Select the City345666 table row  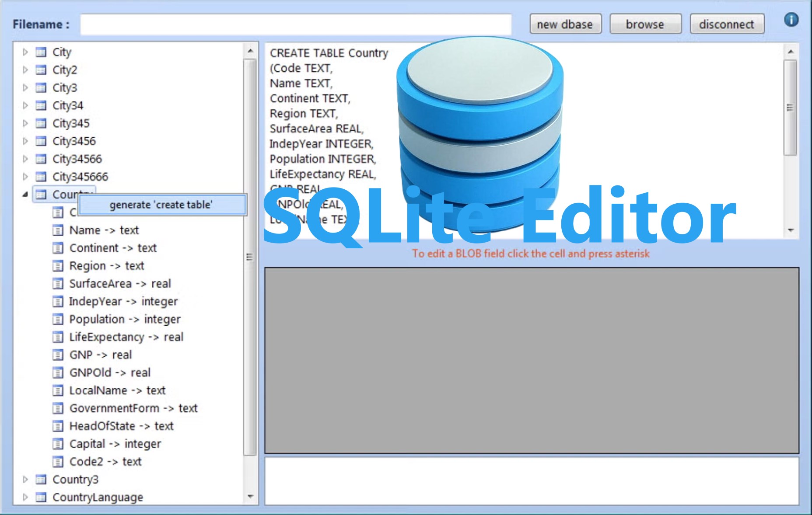tap(80, 177)
